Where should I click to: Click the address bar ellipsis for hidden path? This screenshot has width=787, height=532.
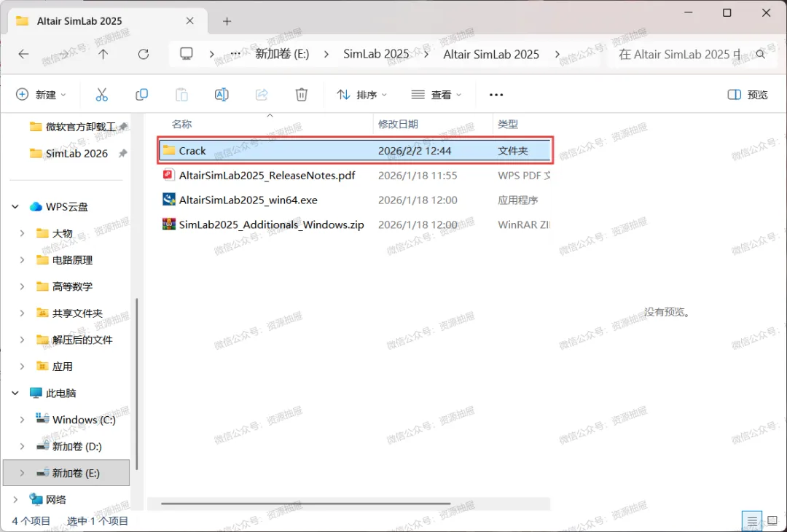point(235,54)
